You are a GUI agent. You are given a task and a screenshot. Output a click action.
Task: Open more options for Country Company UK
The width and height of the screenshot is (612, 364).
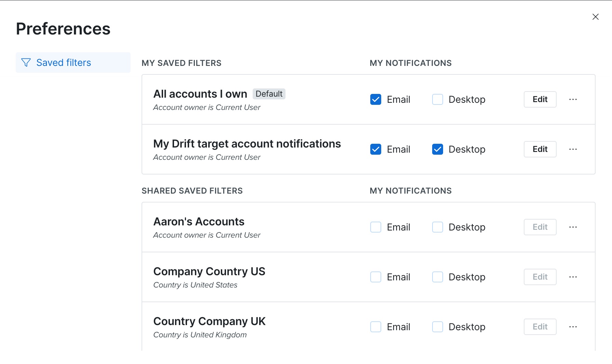[573, 327]
